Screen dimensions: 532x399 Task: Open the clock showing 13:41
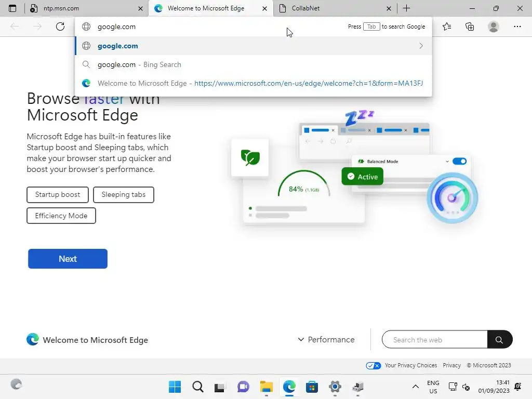pos(494,387)
